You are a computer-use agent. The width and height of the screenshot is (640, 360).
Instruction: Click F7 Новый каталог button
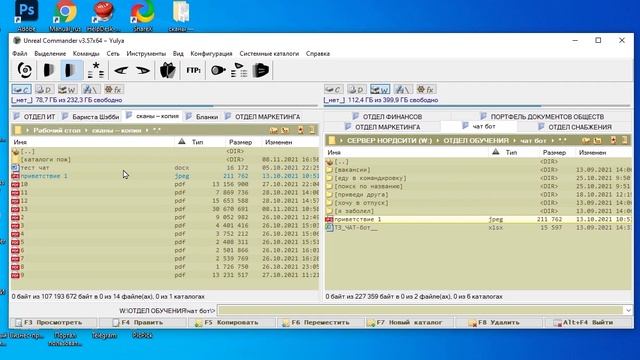409,322
